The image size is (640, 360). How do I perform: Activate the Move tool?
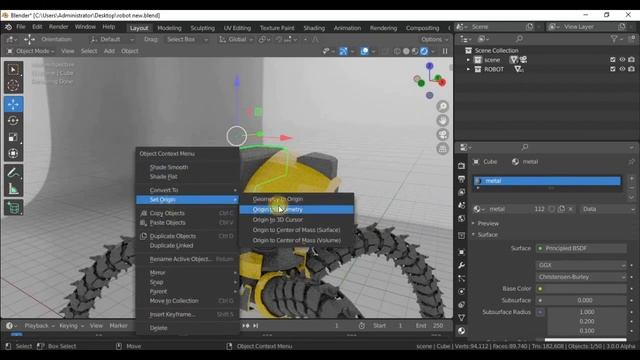tap(13, 104)
